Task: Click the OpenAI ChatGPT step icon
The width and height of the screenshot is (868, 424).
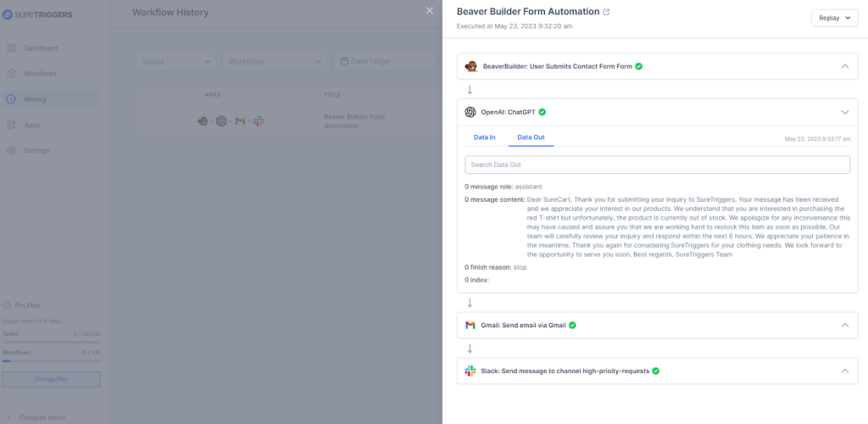Action: point(470,112)
